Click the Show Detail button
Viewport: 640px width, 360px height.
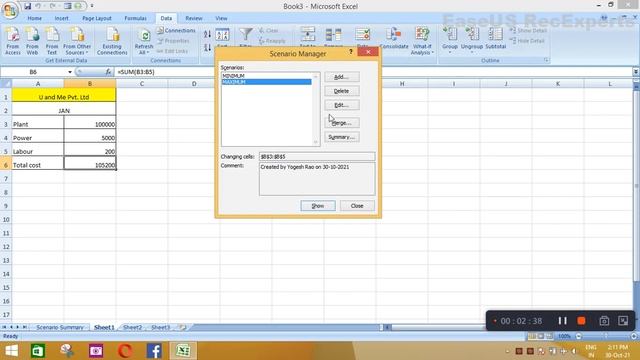coord(528,31)
